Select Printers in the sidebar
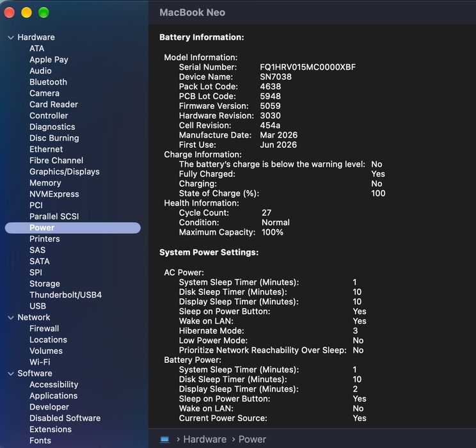Screen dimensions: 476x448 coord(45,239)
